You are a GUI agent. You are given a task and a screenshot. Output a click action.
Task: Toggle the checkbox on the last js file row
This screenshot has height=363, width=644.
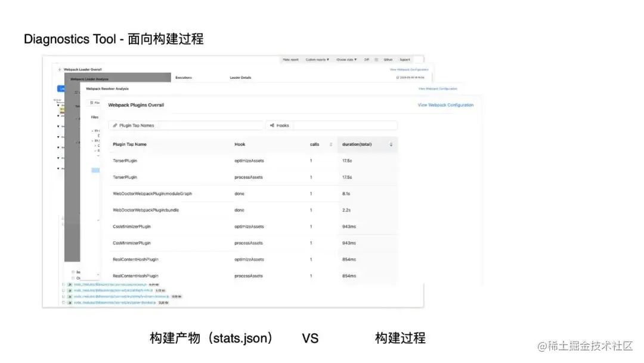(x=63, y=302)
